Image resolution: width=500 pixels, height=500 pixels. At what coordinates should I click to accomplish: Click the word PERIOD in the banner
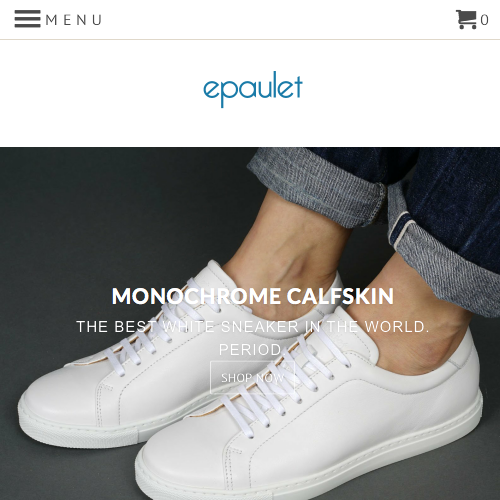pos(250,350)
